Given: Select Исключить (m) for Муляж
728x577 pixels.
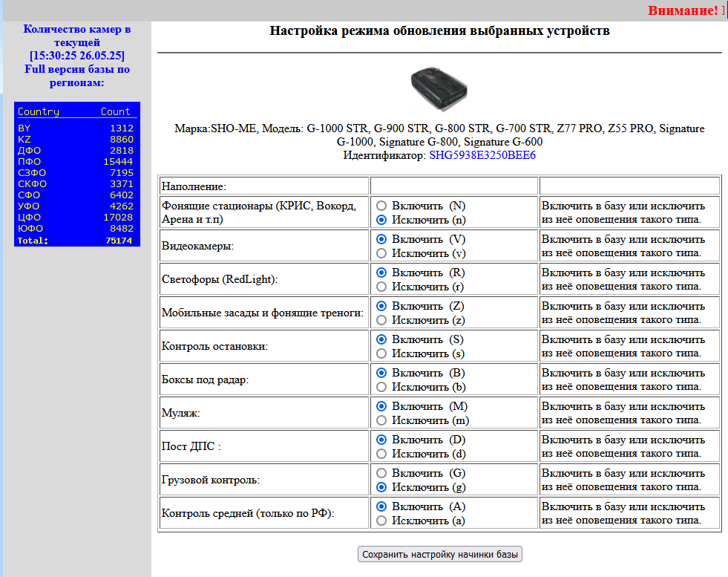Looking at the screenshot, I should (381, 420).
